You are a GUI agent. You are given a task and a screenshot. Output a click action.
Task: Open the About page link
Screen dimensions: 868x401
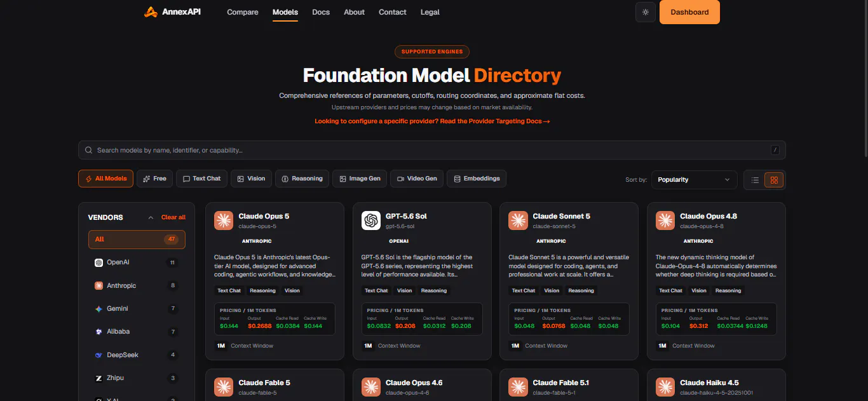(x=354, y=12)
